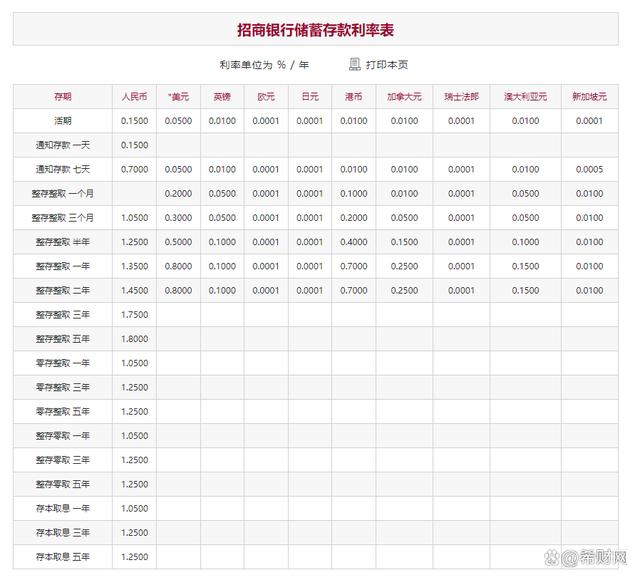Screen dimensions: 640x580
Task: Click 整存整取 半年 港币 rate 0.4000
Action: pos(353,242)
